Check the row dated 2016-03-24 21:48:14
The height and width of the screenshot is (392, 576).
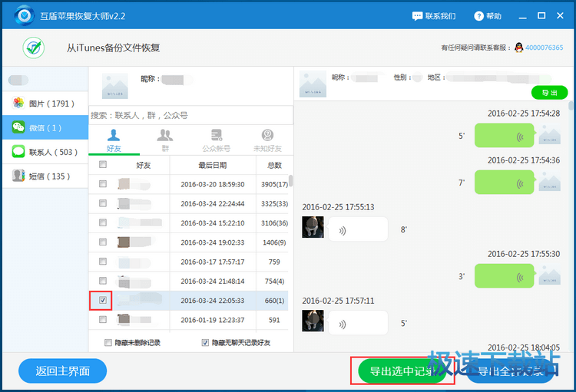(103, 281)
